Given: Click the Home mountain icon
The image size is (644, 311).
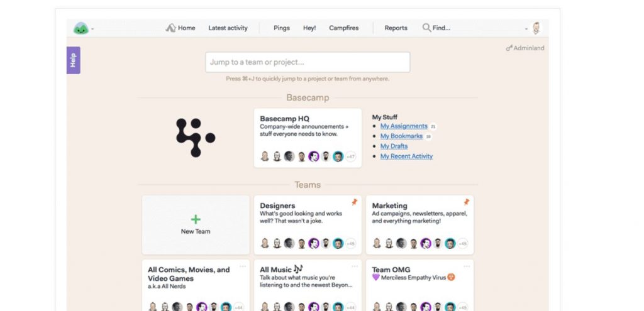Looking at the screenshot, I should click(171, 28).
